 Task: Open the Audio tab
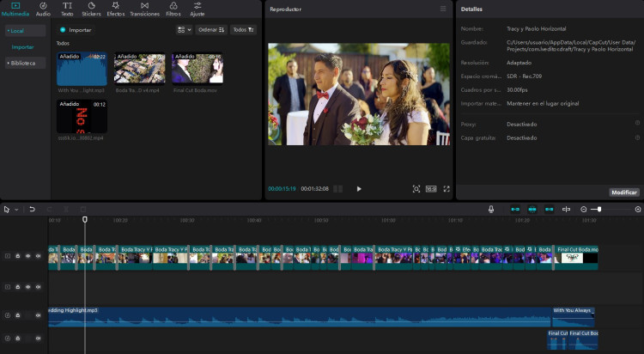pyautogui.click(x=43, y=9)
